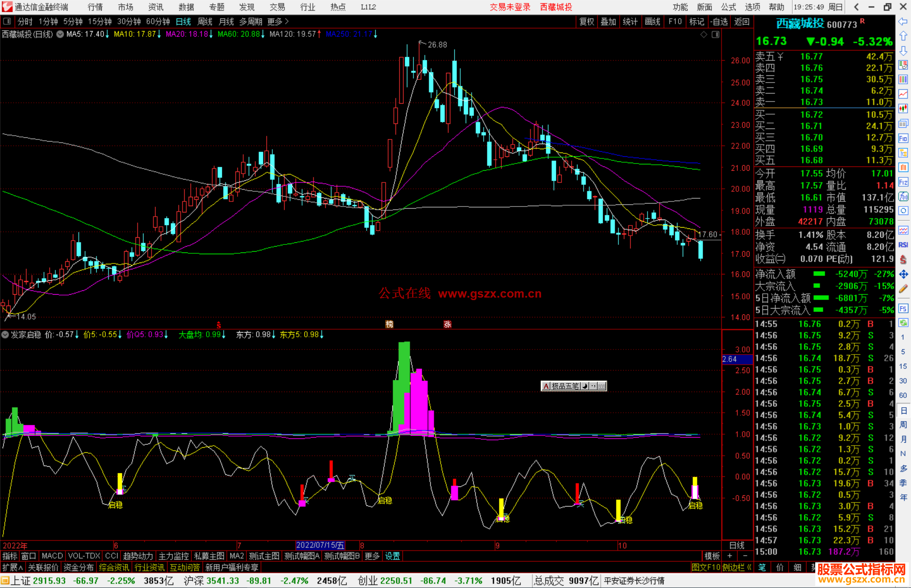Click the back arrow icon in right sidebar
Image resolution: width=911 pixels, height=588 pixels.
tap(903, 21)
